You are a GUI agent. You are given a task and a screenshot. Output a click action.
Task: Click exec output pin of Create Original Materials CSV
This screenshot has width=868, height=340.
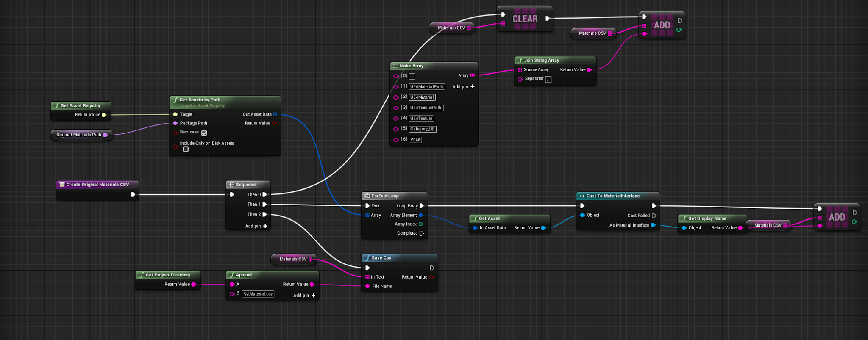(133, 194)
